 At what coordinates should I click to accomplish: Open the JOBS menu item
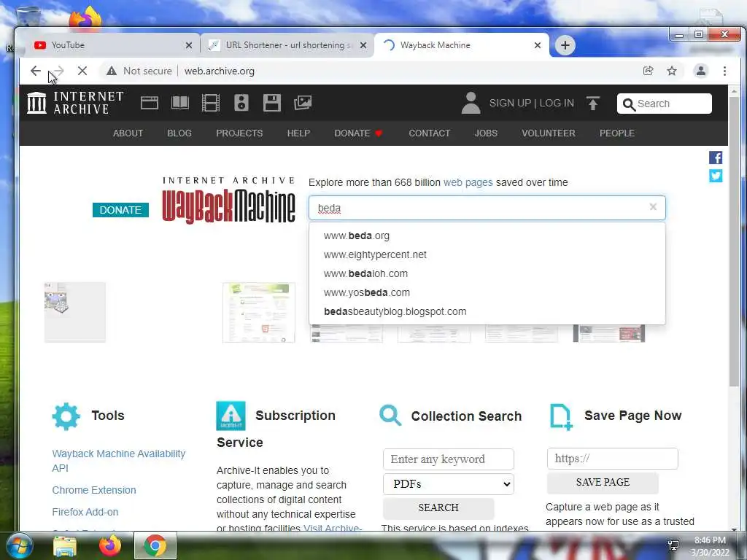coord(486,133)
